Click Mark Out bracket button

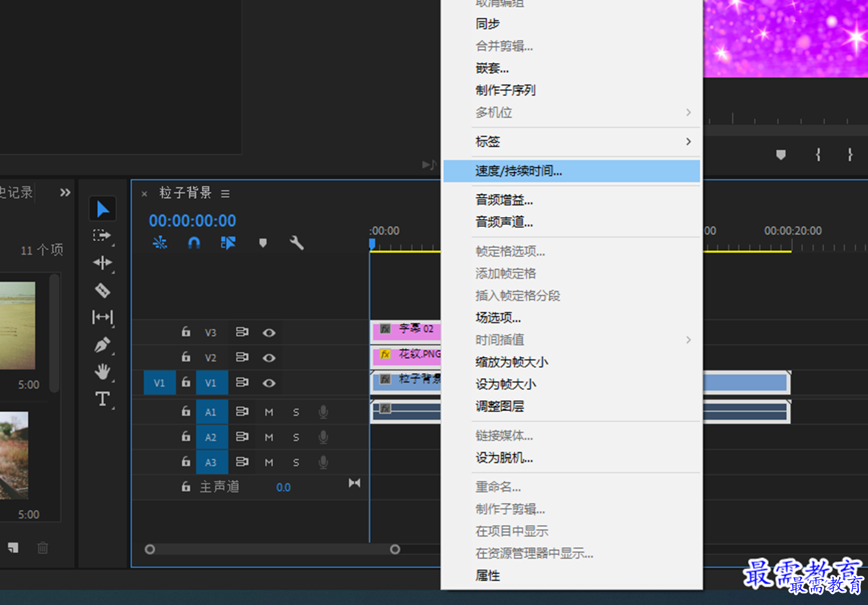coord(850,155)
